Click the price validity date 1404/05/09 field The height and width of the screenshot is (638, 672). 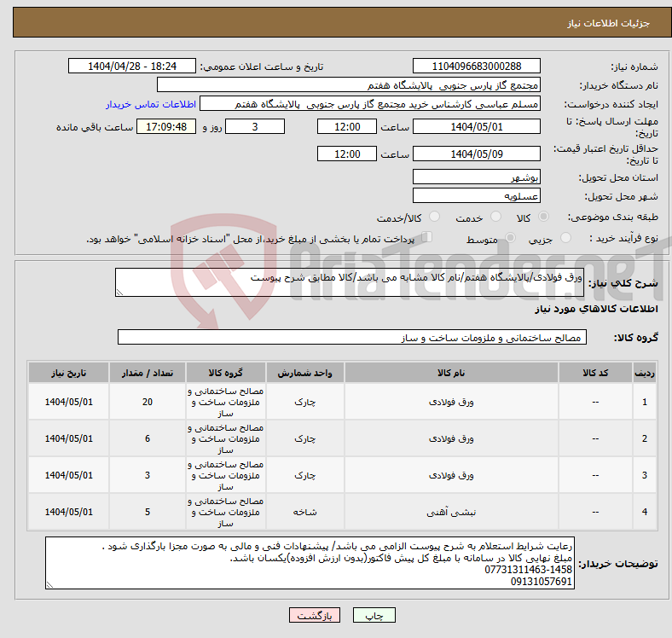[477, 154]
